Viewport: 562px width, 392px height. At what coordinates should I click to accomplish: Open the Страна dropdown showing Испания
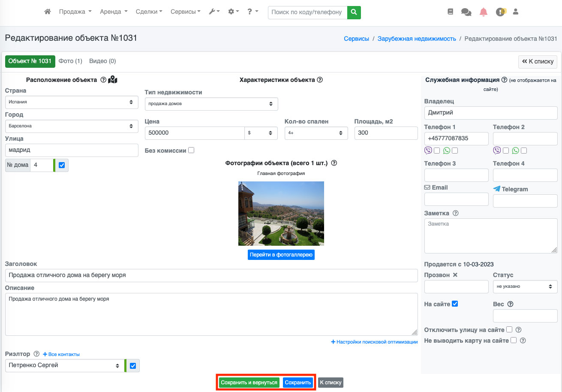click(72, 102)
